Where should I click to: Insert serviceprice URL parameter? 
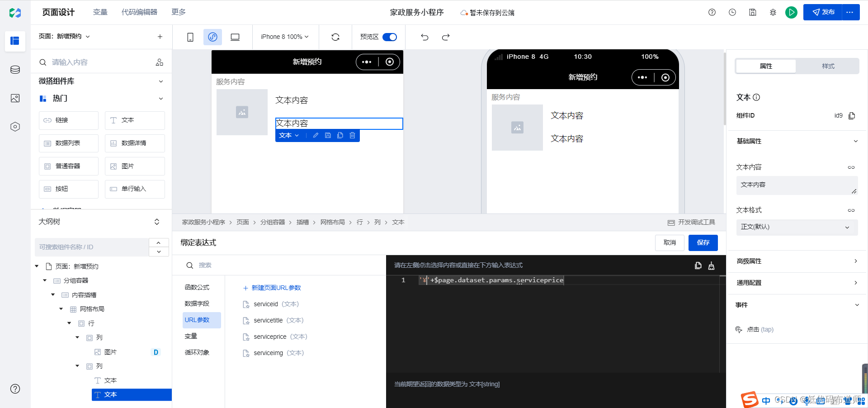(275, 337)
